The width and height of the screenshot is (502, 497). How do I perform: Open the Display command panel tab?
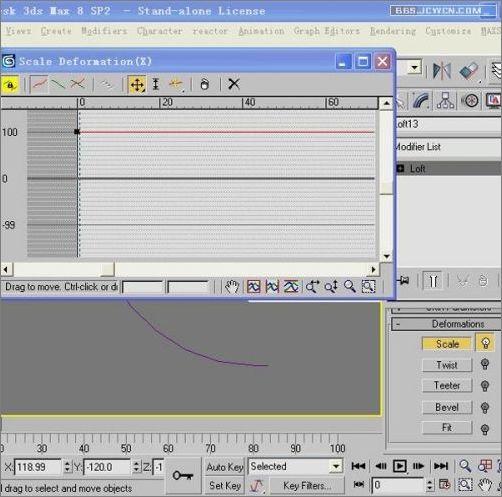point(493,101)
